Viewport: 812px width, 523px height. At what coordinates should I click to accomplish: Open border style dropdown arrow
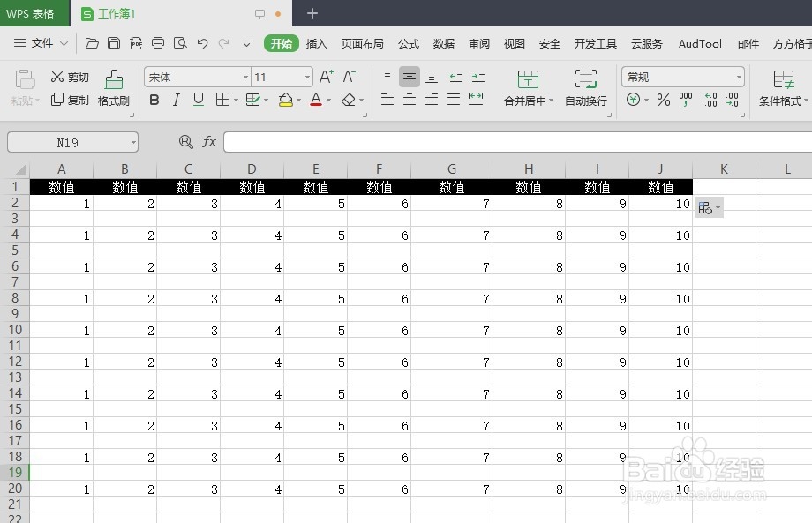[x=236, y=100]
